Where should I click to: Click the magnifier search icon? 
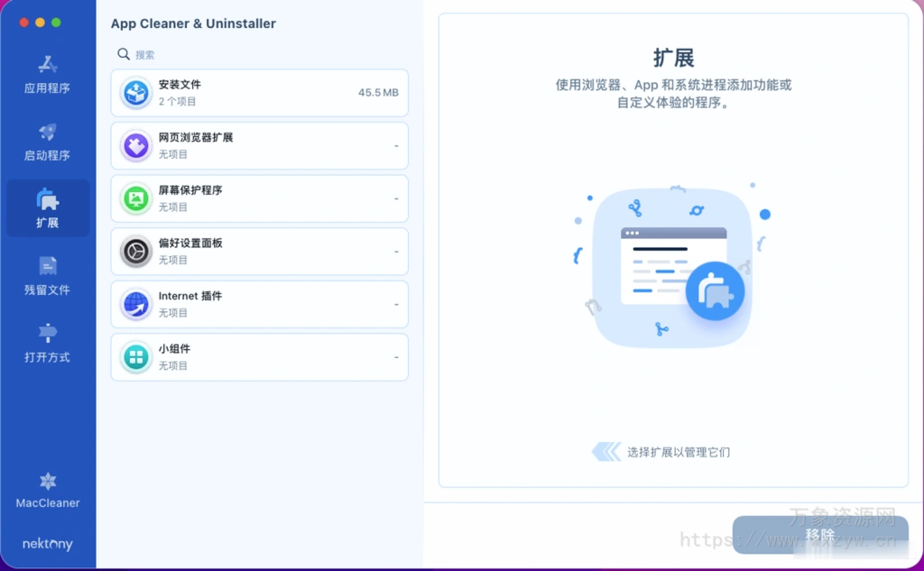click(124, 54)
